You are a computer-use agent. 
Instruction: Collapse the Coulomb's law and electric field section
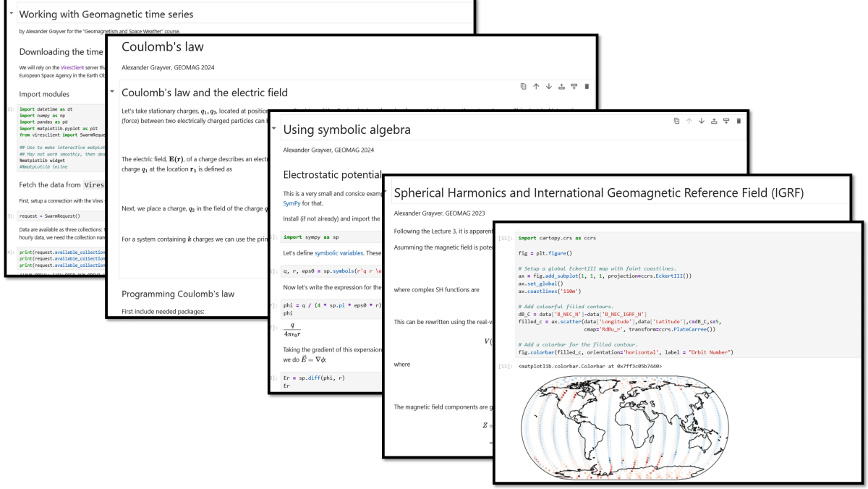[111, 91]
